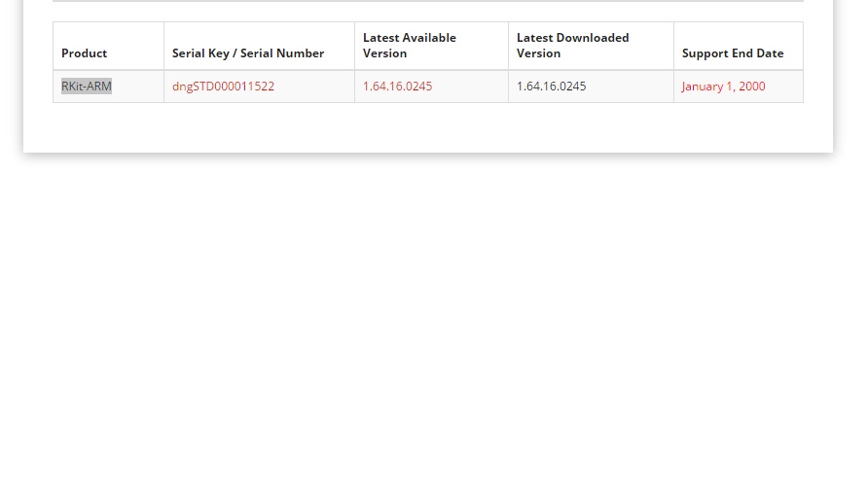
Task: Click the Latest Available Version column header
Action: pos(410,46)
